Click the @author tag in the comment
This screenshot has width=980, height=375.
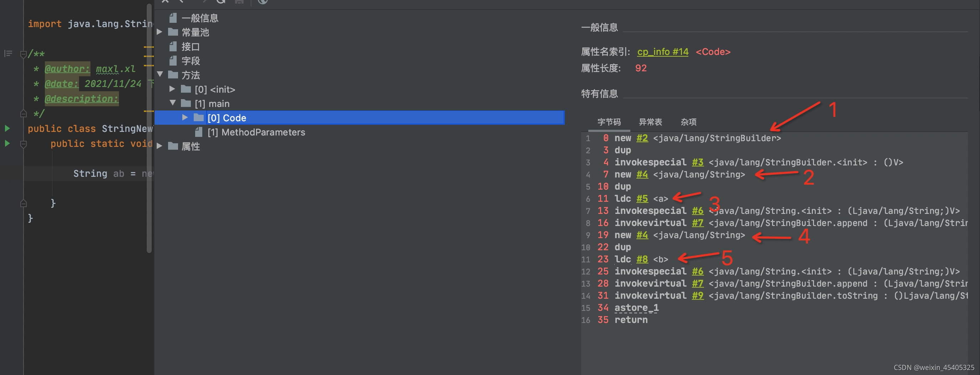67,69
